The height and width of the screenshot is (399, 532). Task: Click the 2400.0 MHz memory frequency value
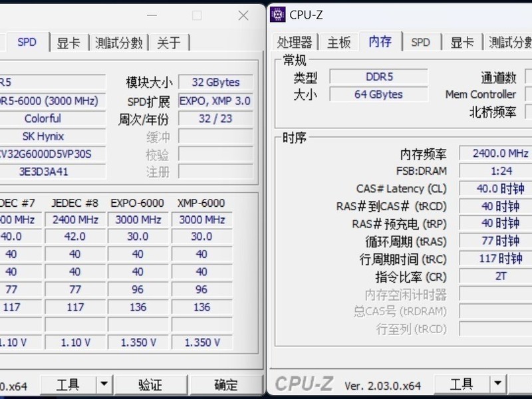tap(496, 154)
